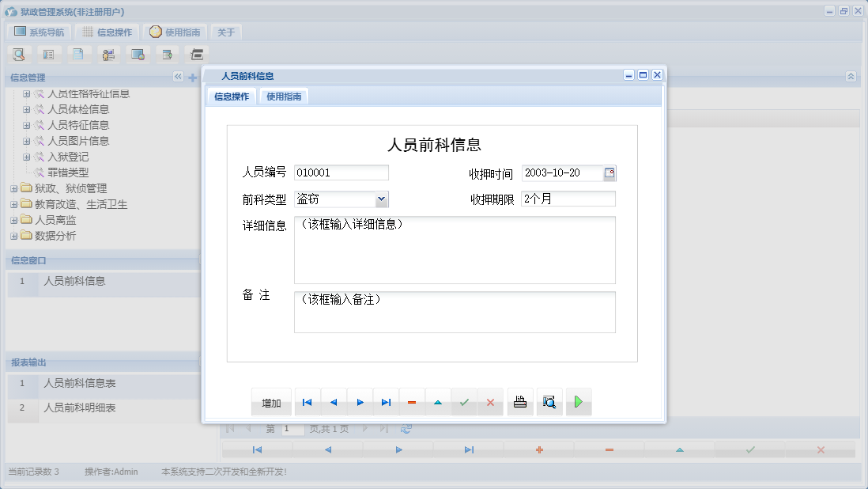Click the green run arrow icon
Image resolution: width=868 pixels, height=489 pixels.
point(578,402)
